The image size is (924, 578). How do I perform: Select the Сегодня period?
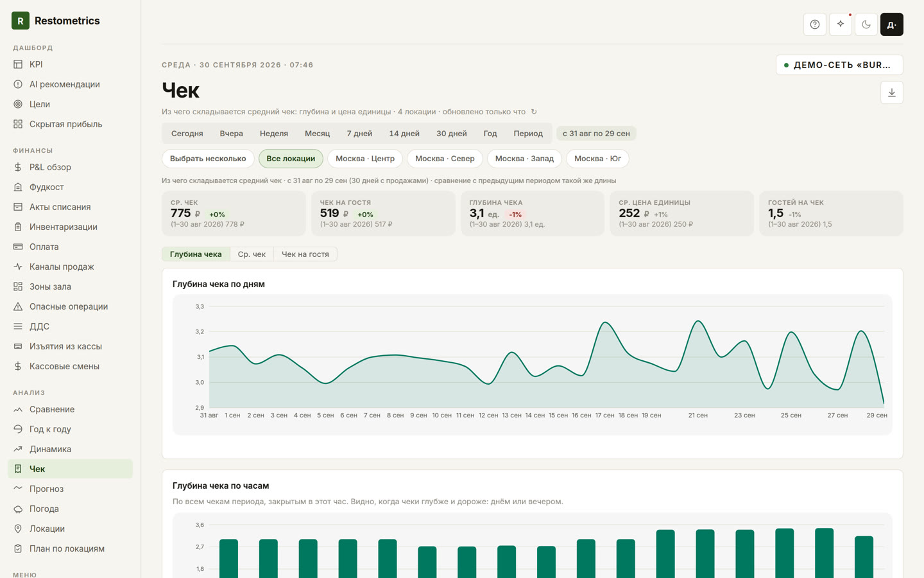(x=187, y=134)
